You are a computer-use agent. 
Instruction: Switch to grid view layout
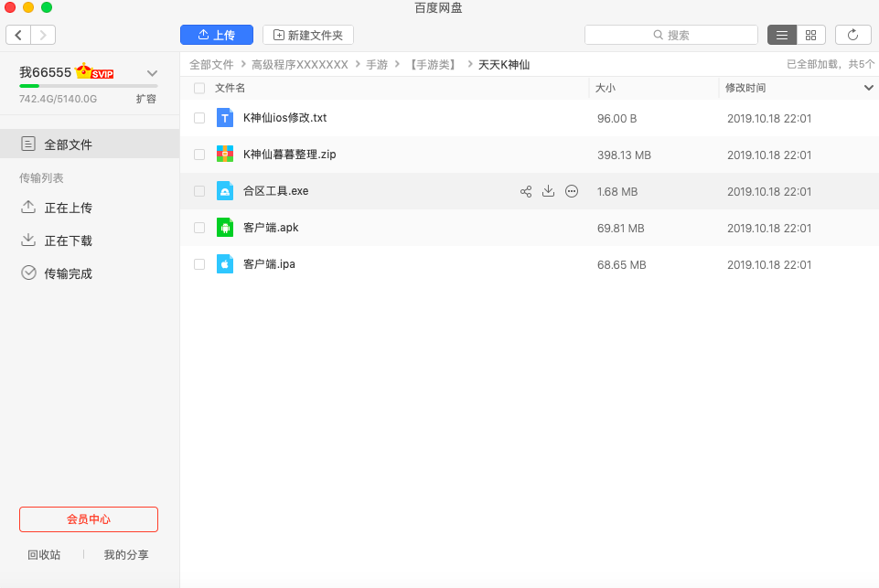(x=810, y=35)
